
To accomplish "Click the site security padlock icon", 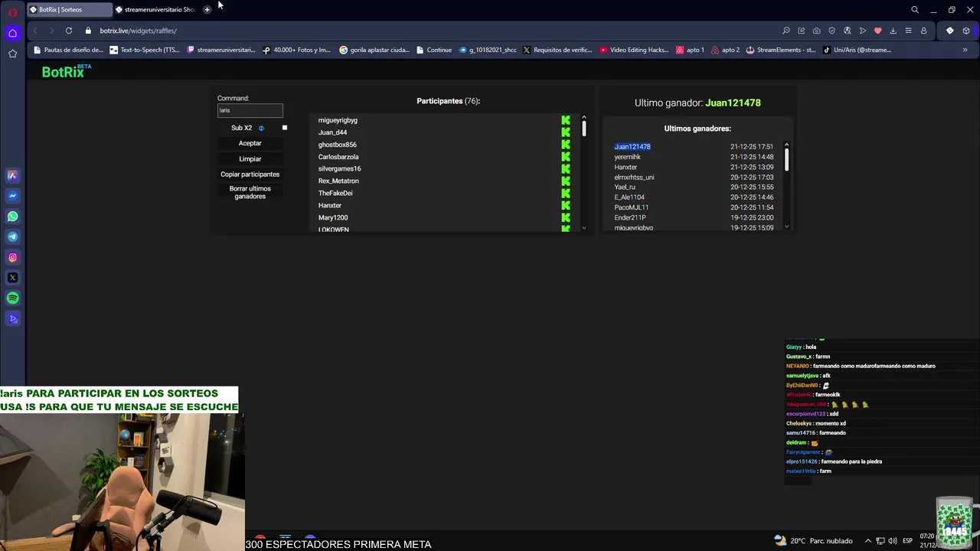I will [88, 31].
